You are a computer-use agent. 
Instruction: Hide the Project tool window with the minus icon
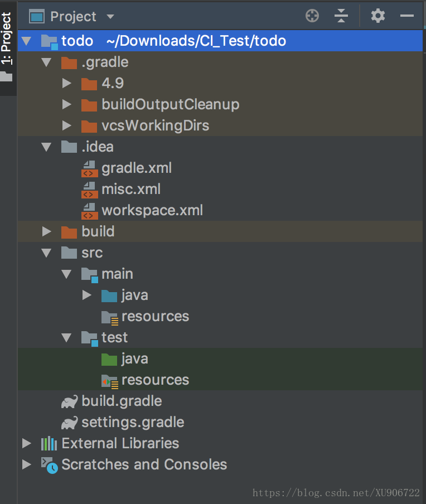pos(406,16)
